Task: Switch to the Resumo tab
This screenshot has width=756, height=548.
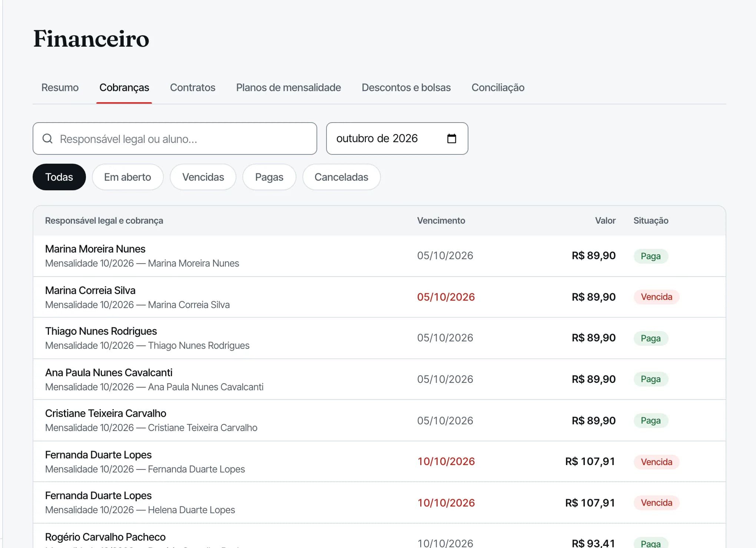Action: click(60, 87)
